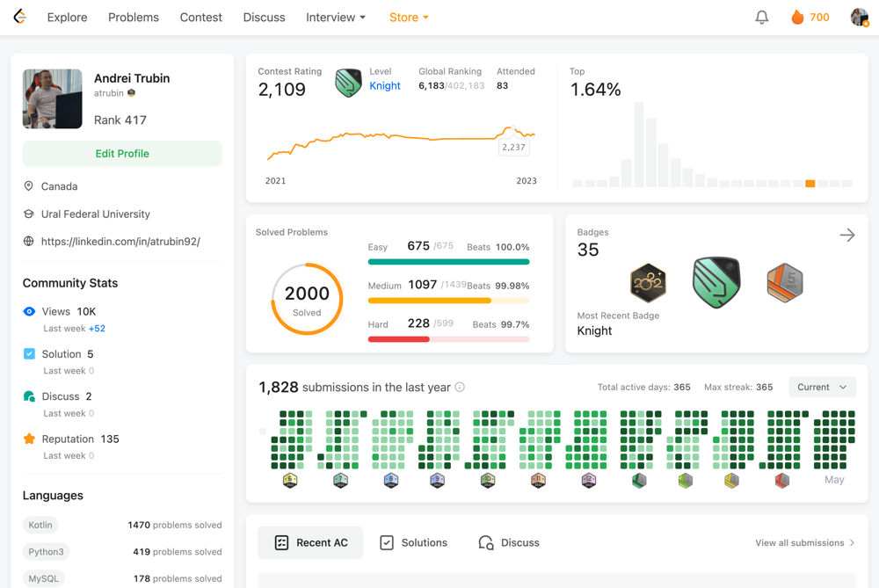Click the green Discuss bubble icon

(29, 396)
